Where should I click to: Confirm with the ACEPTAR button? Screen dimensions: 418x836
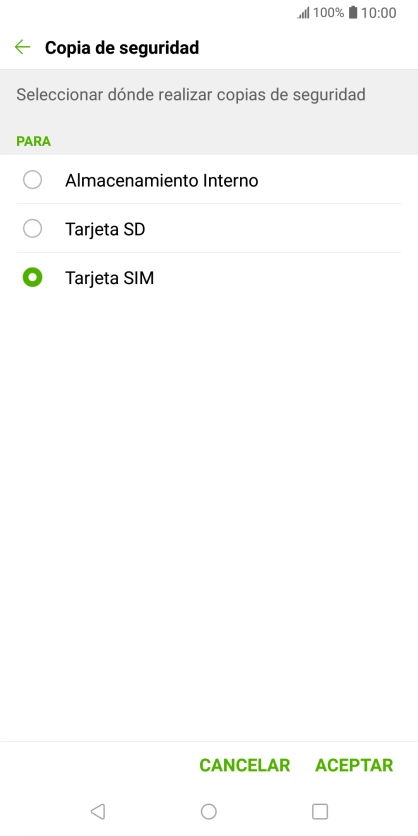point(354,765)
